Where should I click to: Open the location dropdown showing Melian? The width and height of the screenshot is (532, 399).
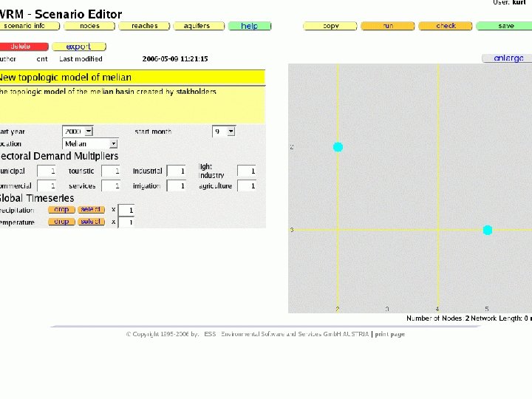point(90,144)
